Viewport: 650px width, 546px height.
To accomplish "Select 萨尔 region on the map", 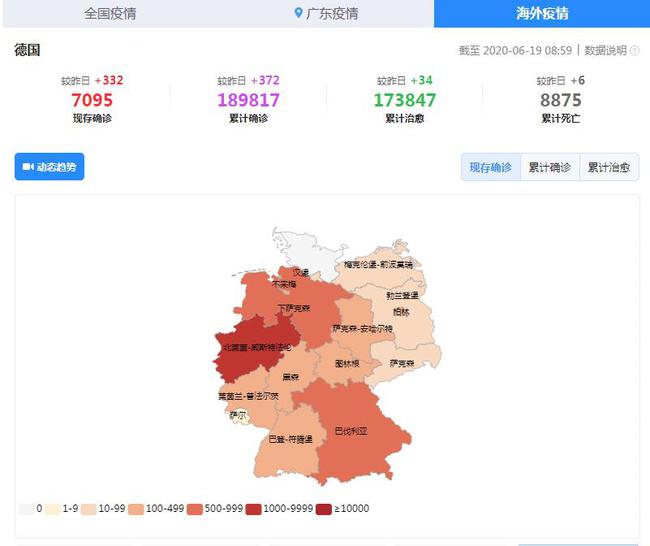I will coord(239,416).
